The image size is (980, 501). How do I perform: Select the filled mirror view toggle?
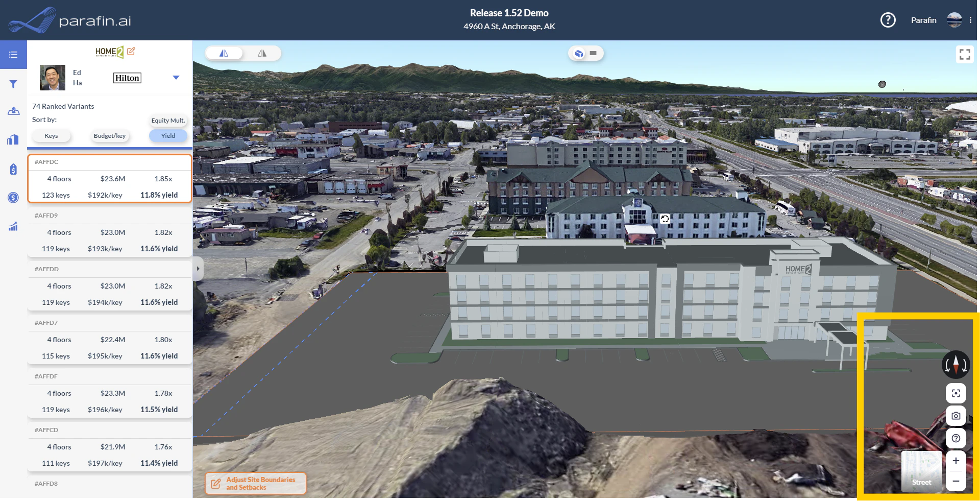point(224,53)
